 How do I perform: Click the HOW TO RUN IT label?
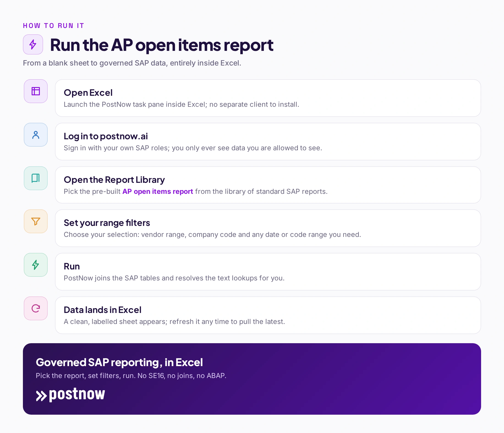click(x=54, y=25)
